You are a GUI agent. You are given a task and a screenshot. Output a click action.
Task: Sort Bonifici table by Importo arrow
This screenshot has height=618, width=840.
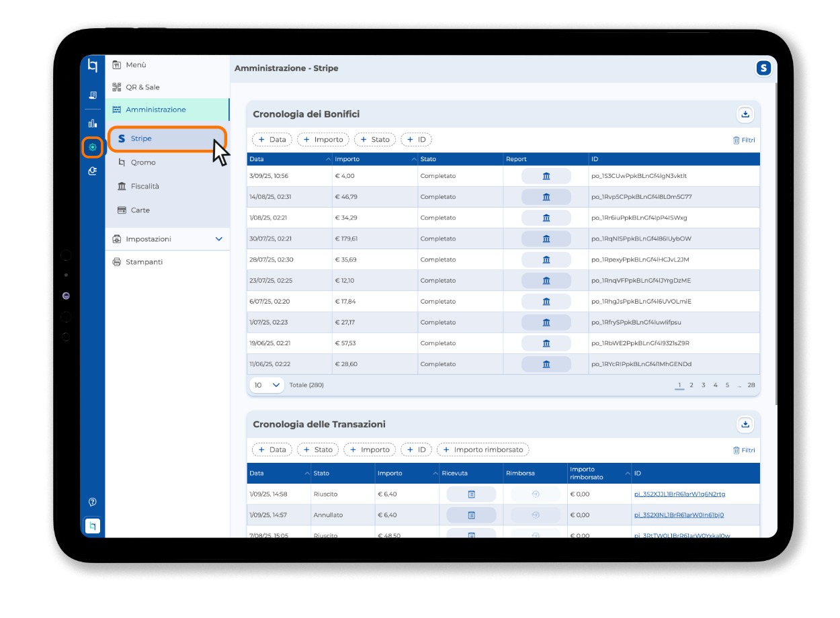click(x=413, y=159)
